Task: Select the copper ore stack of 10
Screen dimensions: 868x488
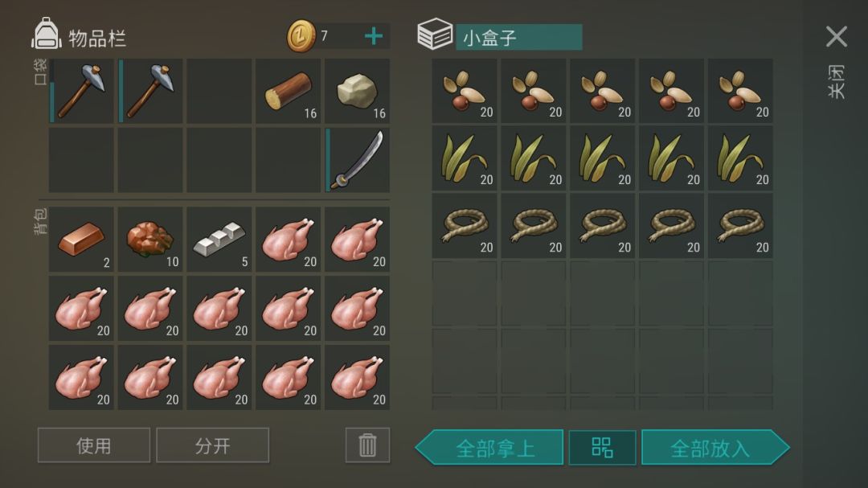Action: [x=150, y=240]
